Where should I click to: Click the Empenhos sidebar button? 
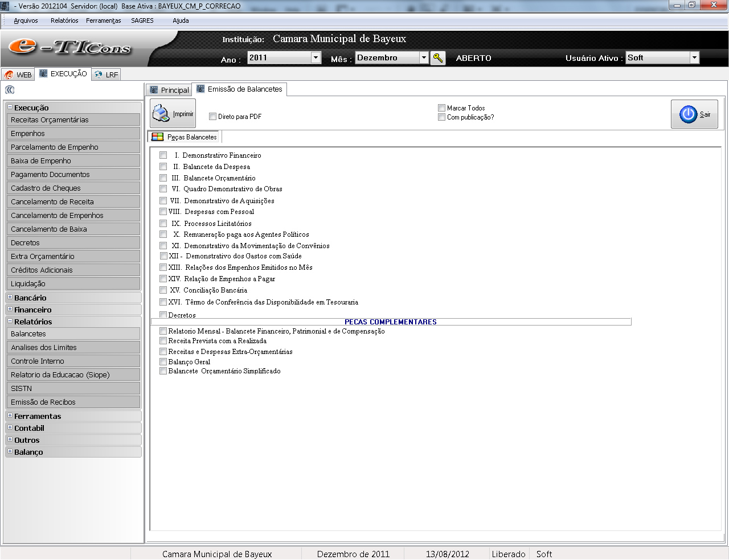(73, 134)
